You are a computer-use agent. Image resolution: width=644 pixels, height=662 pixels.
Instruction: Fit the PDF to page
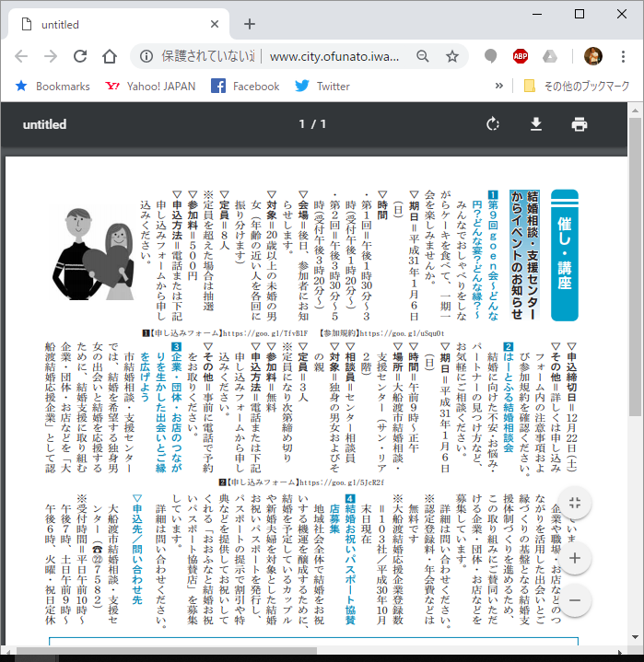[575, 503]
